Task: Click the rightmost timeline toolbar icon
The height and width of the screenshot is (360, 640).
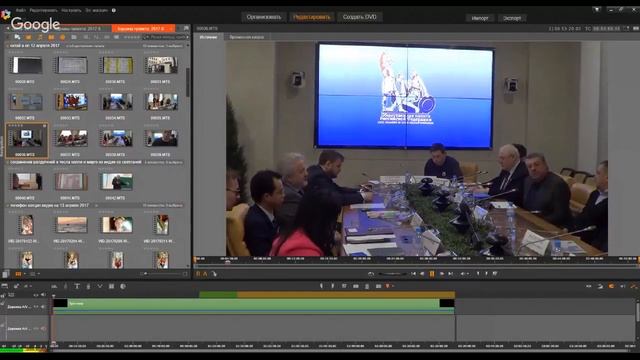Action: click(634, 287)
